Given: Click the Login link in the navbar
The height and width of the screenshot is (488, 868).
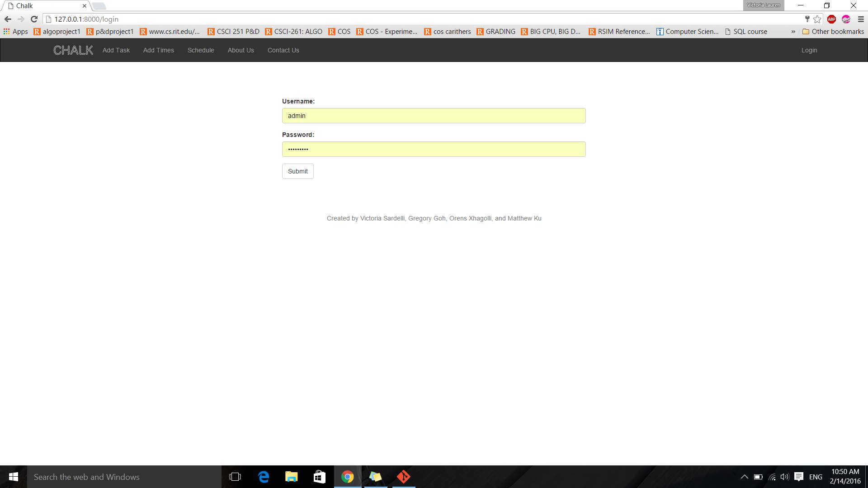Looking at the screenshot, I should (x=809, y=50).
